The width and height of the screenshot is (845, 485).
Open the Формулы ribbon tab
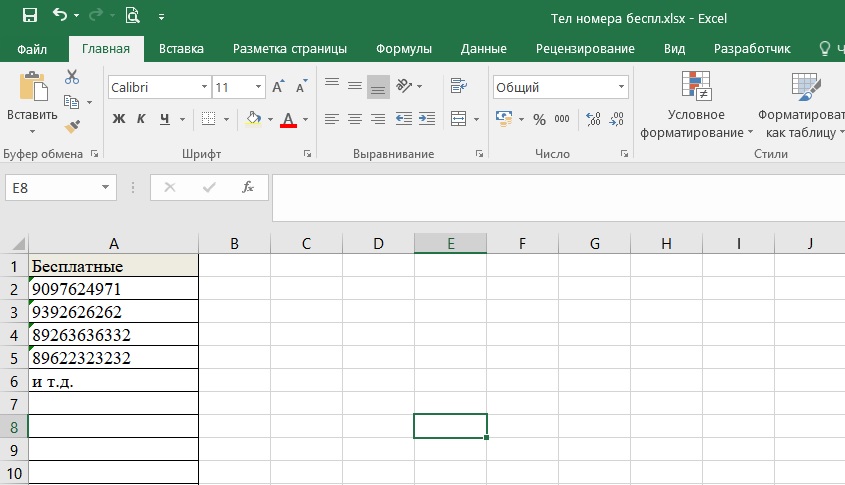coord(404,48)
